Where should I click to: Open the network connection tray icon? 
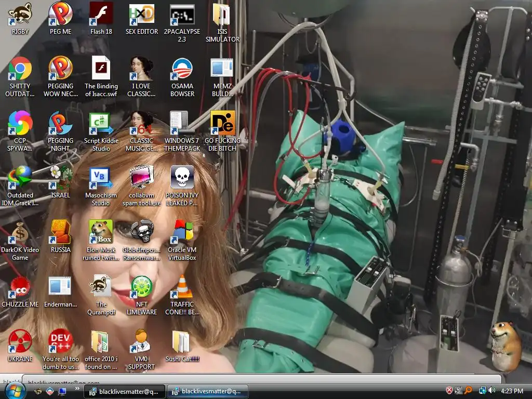[482, 391]
